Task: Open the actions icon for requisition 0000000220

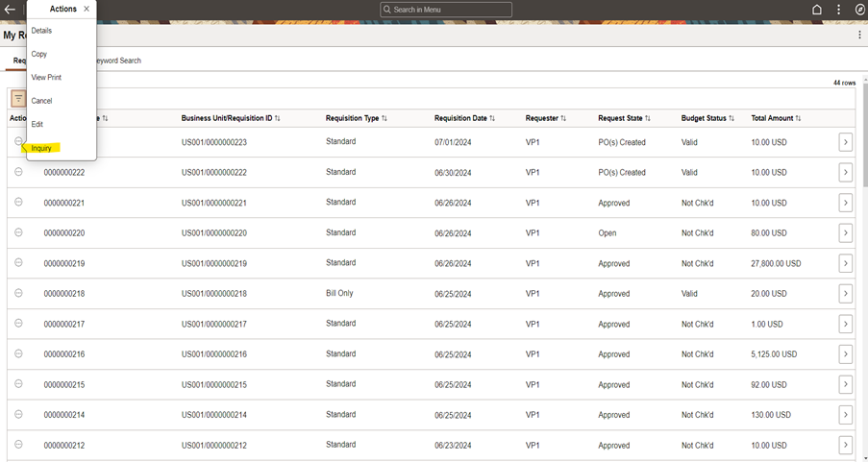Action: (18, 232)
